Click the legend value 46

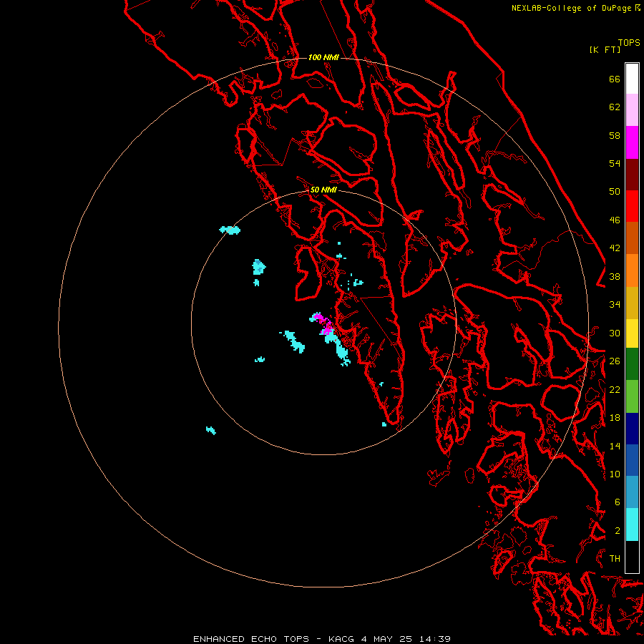[x=615, y=220]
